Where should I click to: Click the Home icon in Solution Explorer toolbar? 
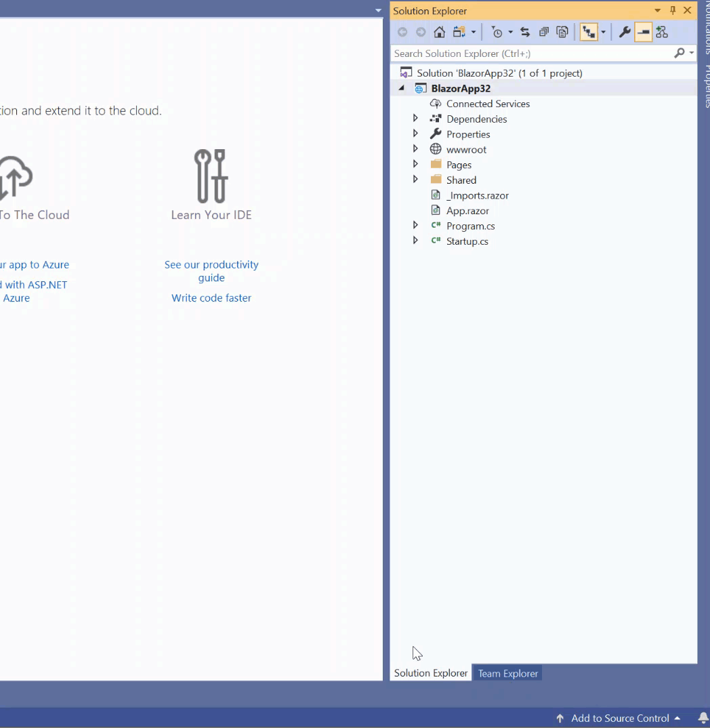[x=439, y=32]
